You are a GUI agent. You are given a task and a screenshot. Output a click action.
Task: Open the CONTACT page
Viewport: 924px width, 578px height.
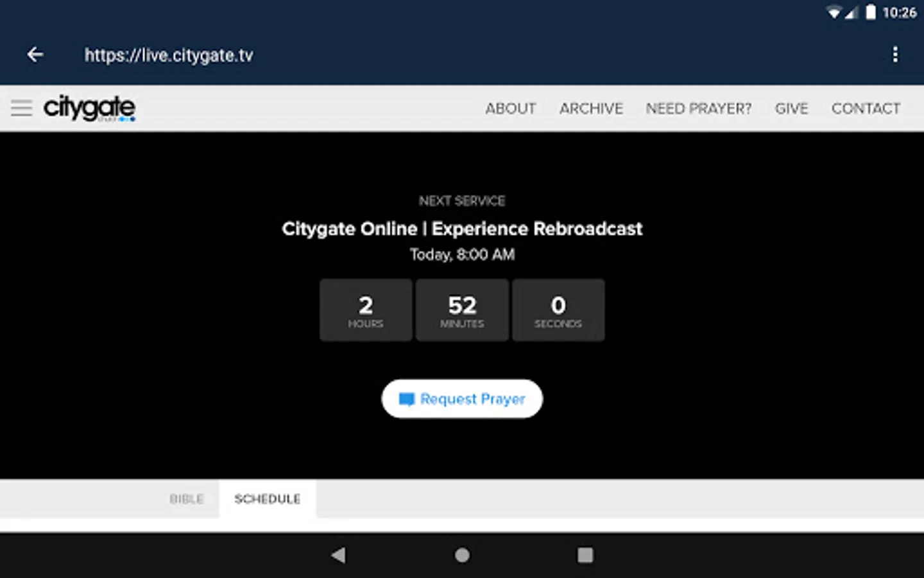[866, 109]
